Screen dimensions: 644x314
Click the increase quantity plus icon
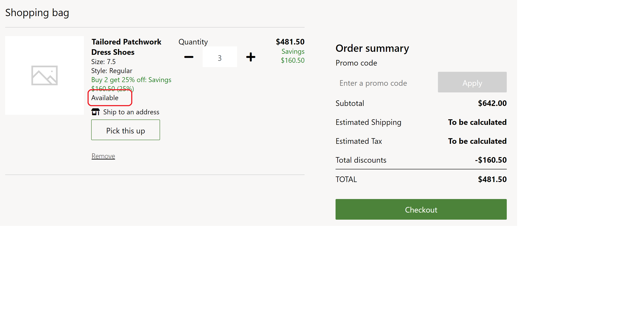[251, 57]
